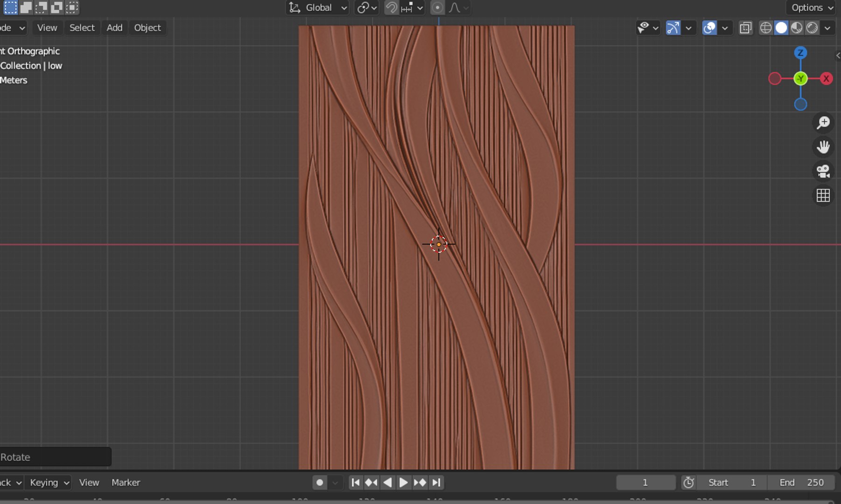Click the zoom magnifier viewport icon
841x504 pixels.
pyautogui.click(x=823, y=123)
